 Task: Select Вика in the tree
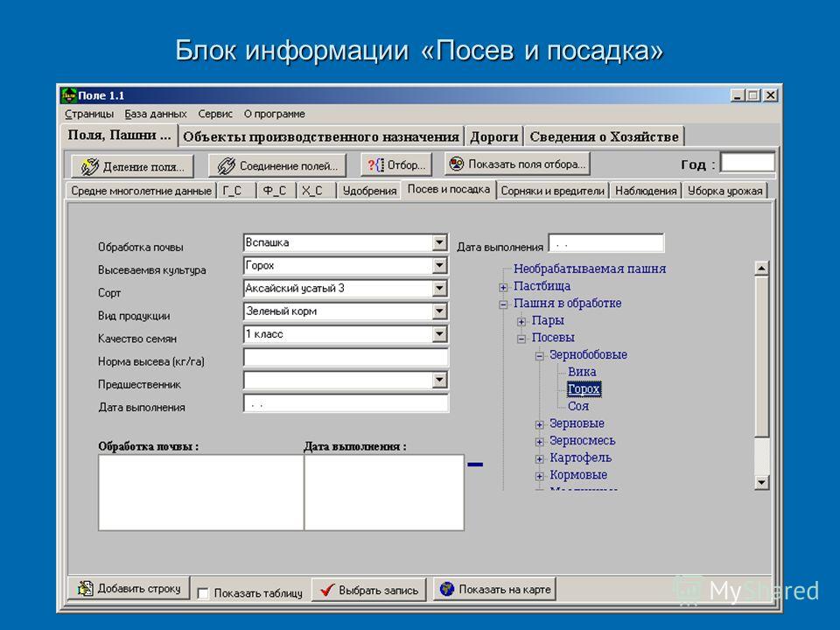click(582, 372)
